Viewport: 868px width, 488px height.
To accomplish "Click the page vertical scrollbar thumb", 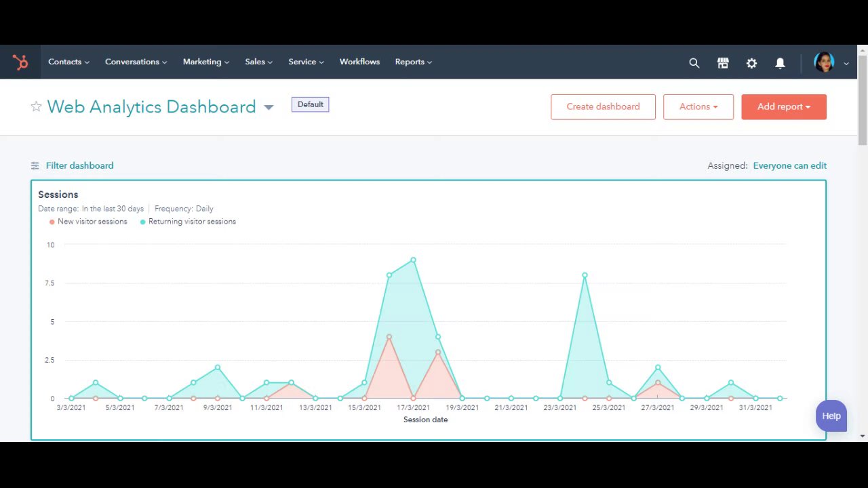I will pyautogui.click(x=863, y=100).
